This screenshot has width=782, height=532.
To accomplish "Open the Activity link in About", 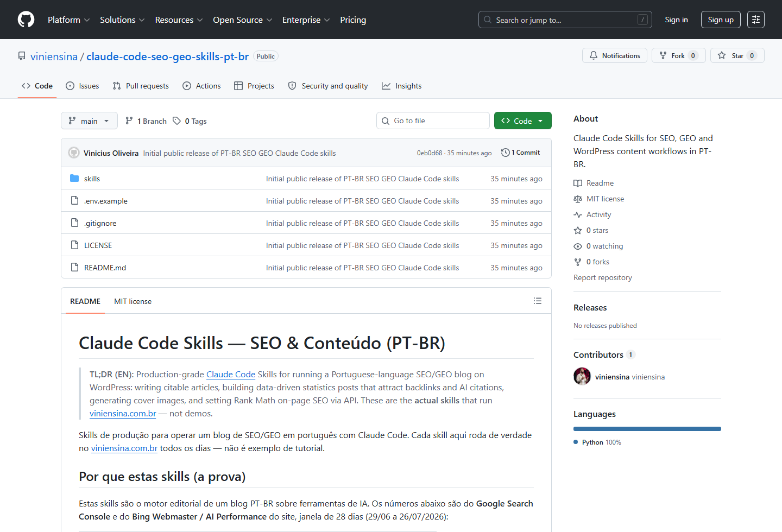I will (592, 214).
